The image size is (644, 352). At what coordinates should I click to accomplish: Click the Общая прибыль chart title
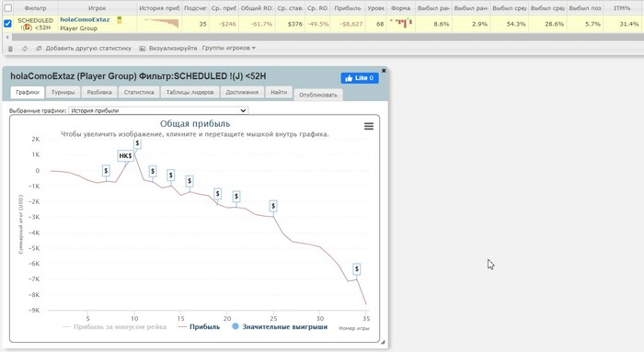(x=195, y=123)
